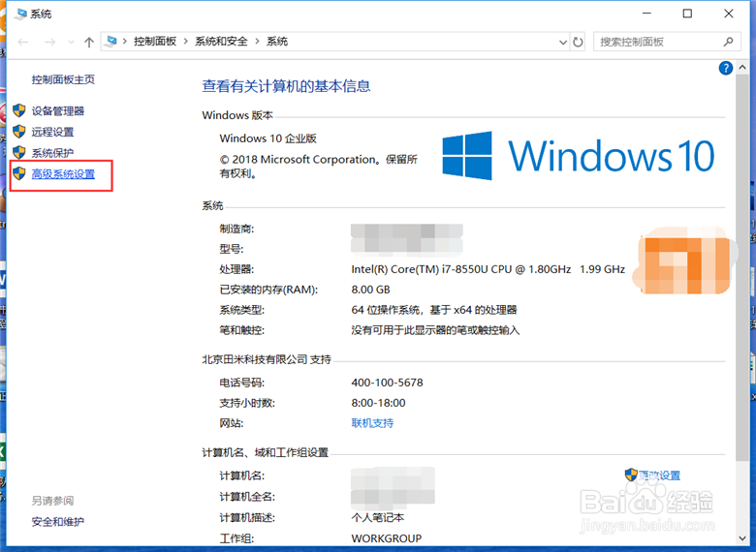Open recent locations dropdown arrow

click(x=72, y=42)
